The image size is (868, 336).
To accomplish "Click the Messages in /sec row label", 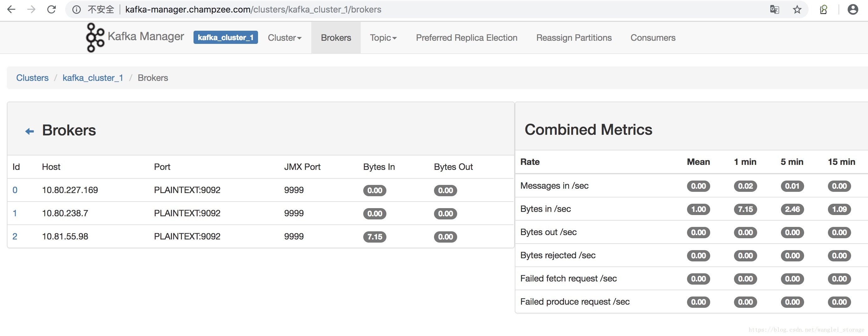I will (x=554, y=186).
